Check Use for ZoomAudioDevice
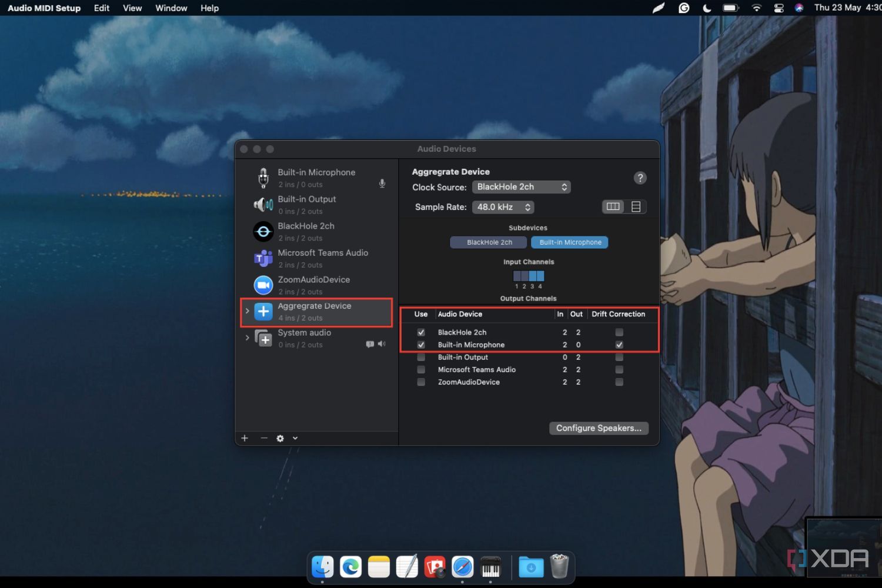Screen dimensions: 882x588 pos(421,382)
